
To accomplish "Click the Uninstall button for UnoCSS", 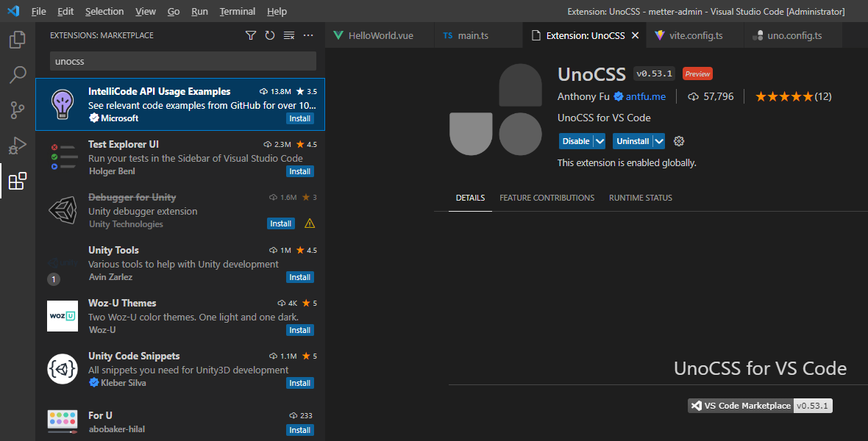I will coord(633,141).
